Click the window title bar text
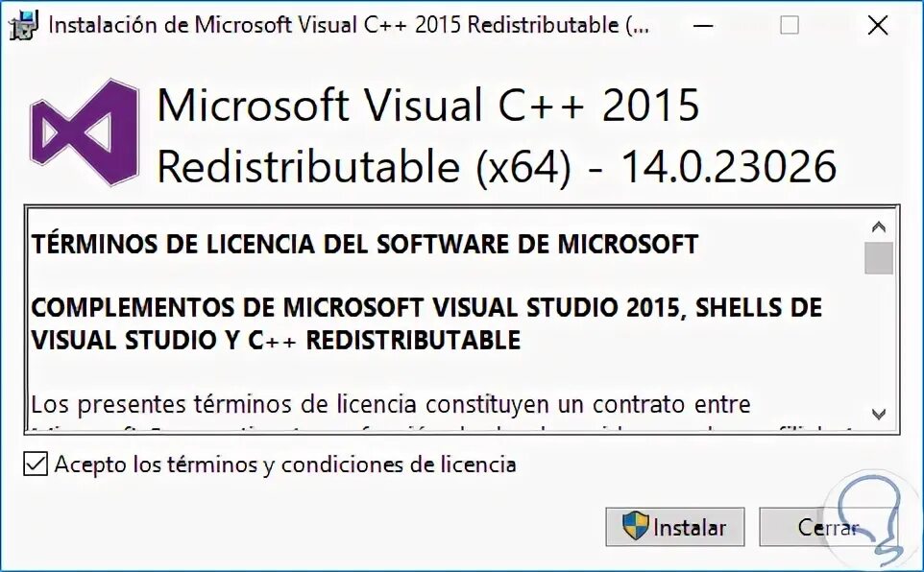 point(349,25)
